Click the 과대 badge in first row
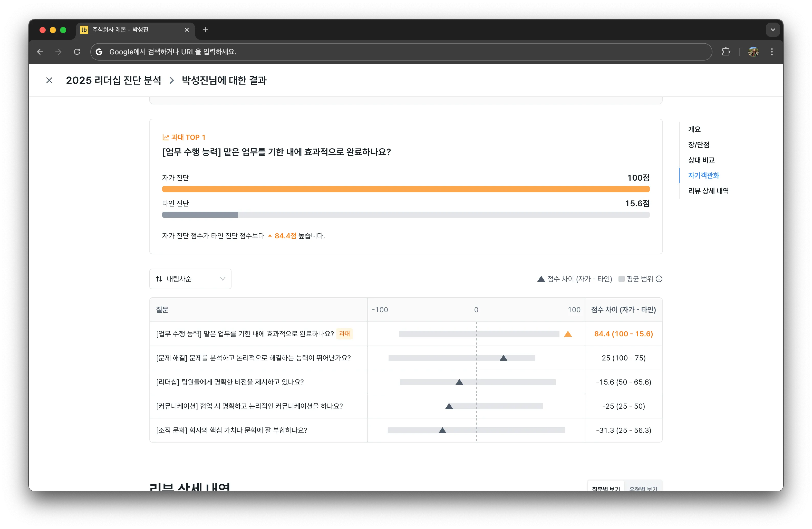 point(344,334)
